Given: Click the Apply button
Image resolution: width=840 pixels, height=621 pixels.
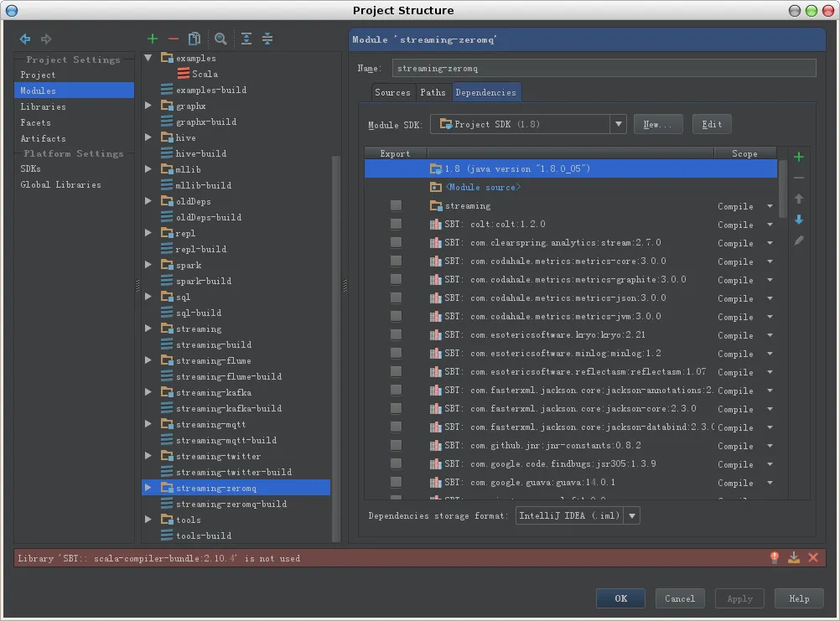Looking at the screenshot, I should pyautogui.click(x=739, y=598).
